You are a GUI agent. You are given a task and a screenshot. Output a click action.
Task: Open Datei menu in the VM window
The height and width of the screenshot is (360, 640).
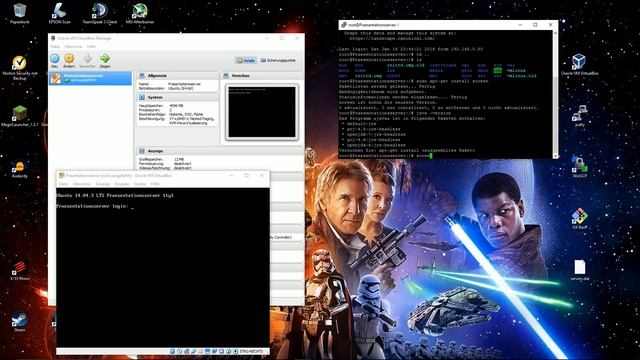(x=63, y=184)
